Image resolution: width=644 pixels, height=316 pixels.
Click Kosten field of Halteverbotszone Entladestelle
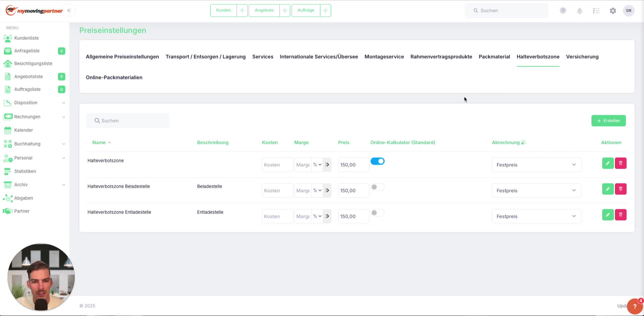click(277, 216)
